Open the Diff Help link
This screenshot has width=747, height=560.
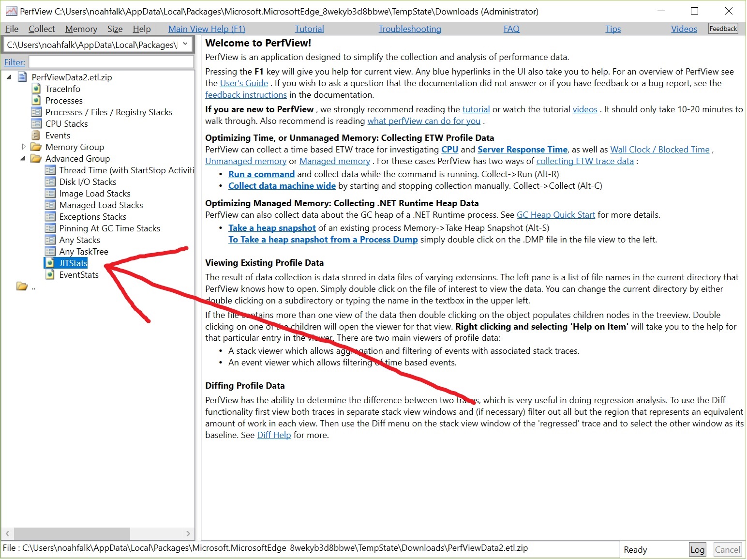click(274, 435)
